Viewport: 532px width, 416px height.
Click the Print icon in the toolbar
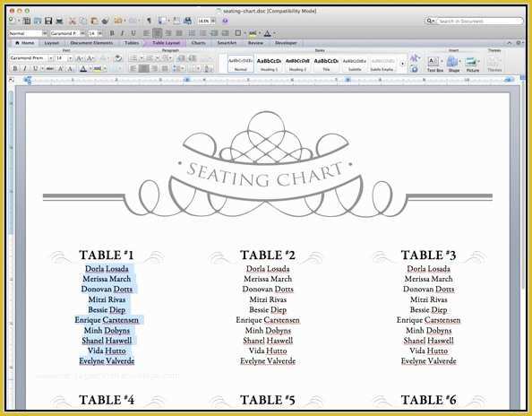click(x=59, y=21)
